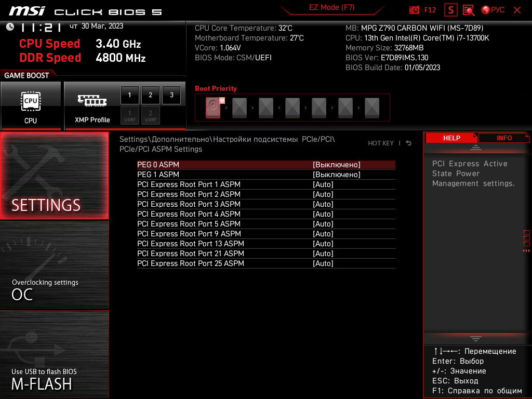Open the OC overclocking settings tile

[54, 265]
